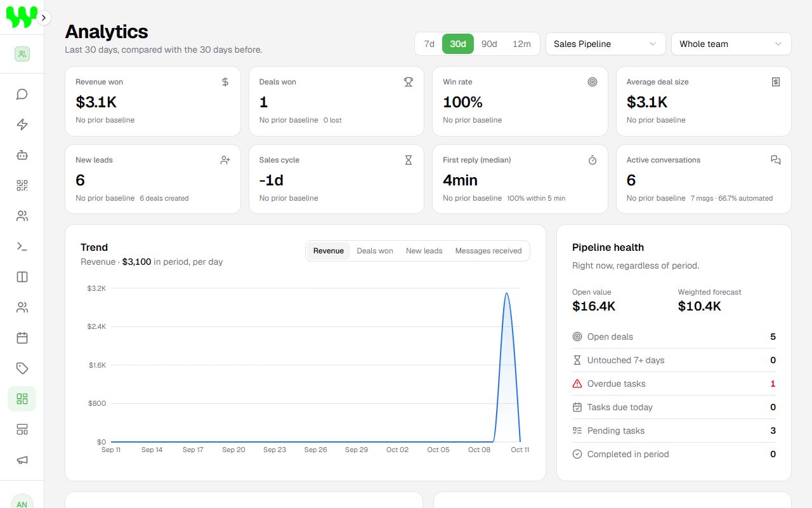Click the Active conversations card title
The height and width of the screenshot is (508, 812).
[664, 160]
